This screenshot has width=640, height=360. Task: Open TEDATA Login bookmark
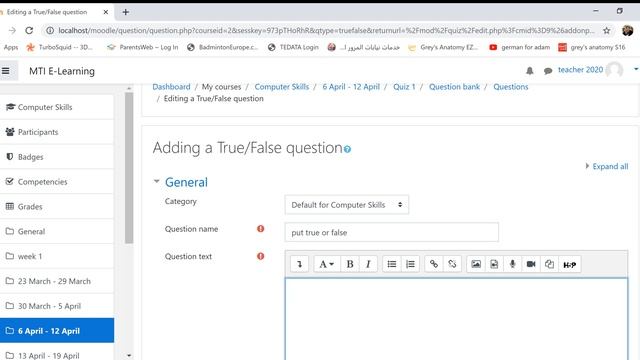click(x=293, y=47)
